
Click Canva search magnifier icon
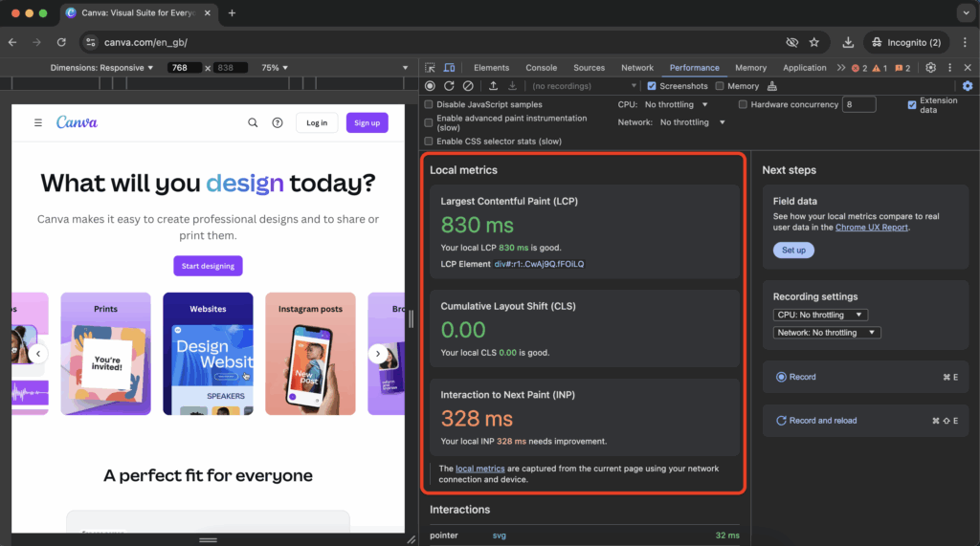(x=253, y=122)
